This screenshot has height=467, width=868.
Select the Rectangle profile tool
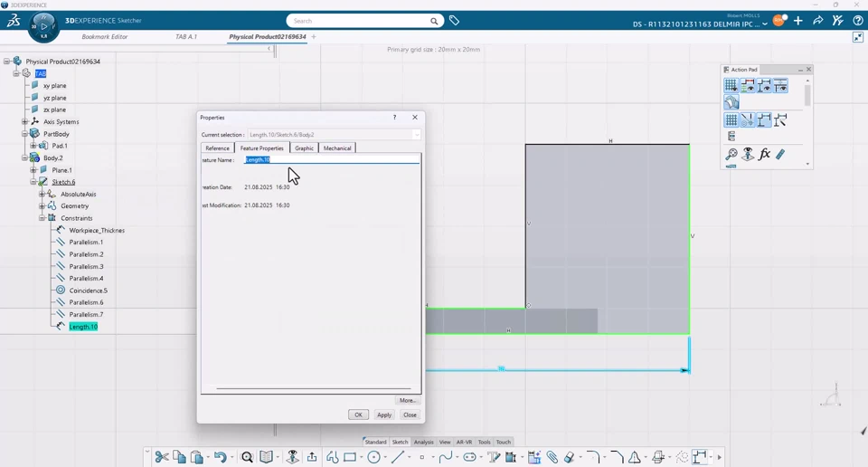[x=350, y=457]
